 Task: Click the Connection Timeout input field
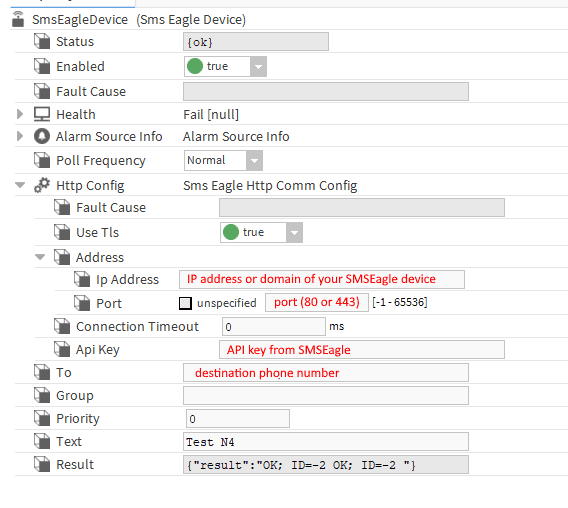coord(274,326)
